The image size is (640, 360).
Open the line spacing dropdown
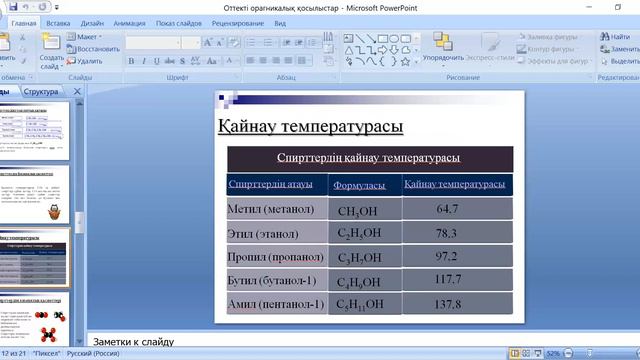[x=313, y=42]
